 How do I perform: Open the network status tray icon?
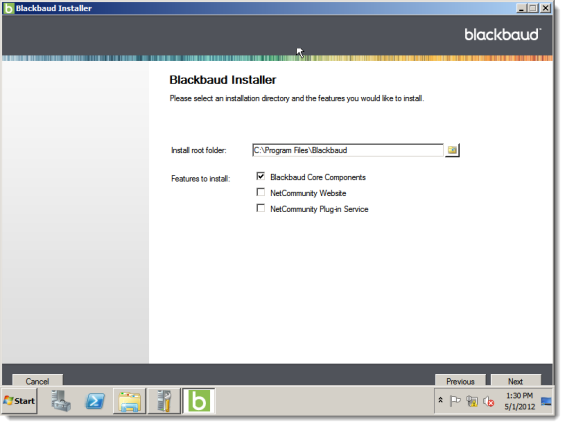point(472,401)
